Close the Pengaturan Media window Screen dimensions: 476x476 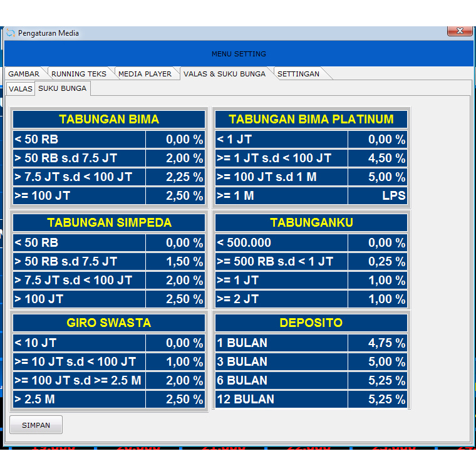pos(460,31)
